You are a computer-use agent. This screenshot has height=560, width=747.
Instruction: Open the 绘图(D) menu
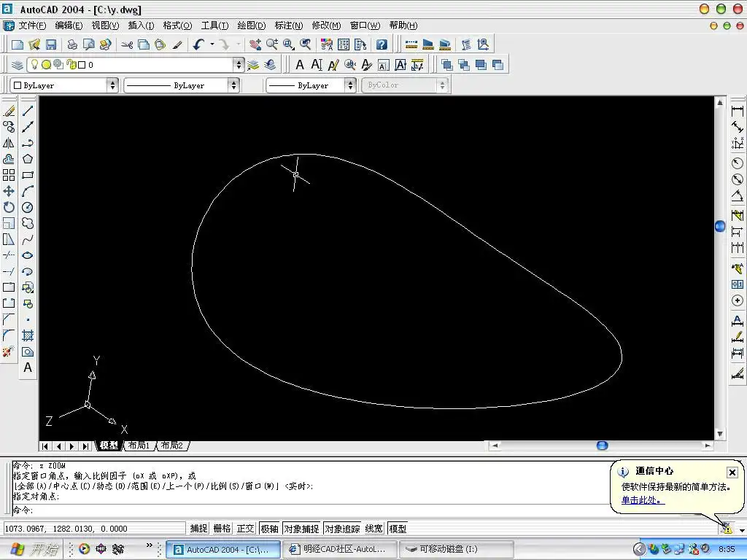click(x=251, y=26)
